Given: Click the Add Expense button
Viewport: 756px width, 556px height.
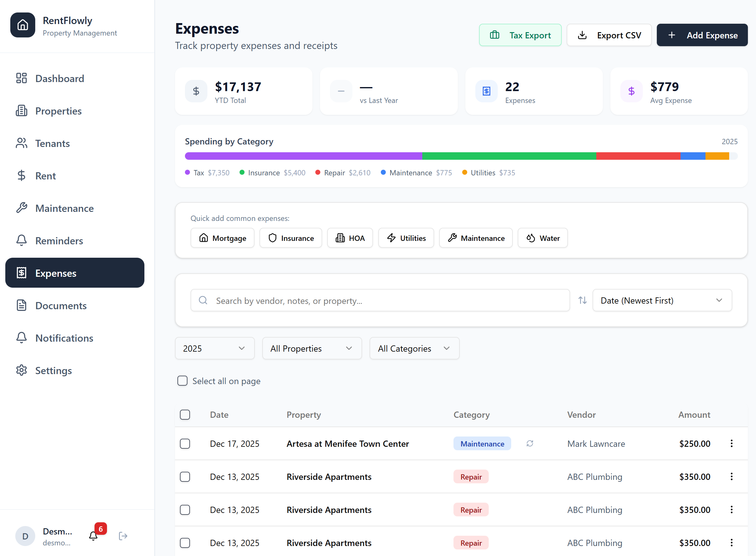Looking at the screenshot, I should (702, 35).
